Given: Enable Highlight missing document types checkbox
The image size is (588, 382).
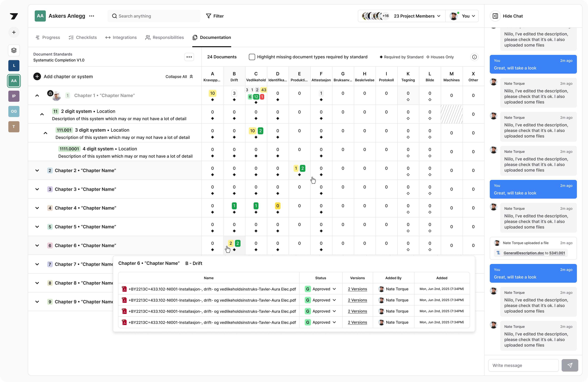Looking at the screenshot, I should pyautogui.click(x=252, y=57).
